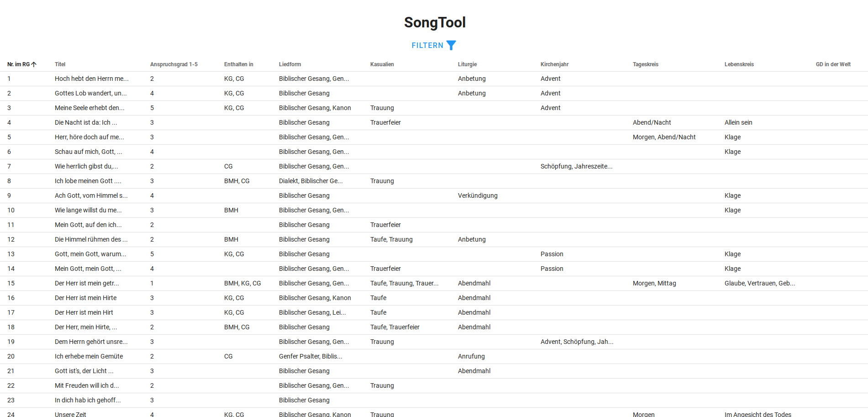Image resolution: width=868 pixels, height=417 pixels.
Task: Select song 'Ich erhebe mein Gemüte'
Action: pos(89,356)
